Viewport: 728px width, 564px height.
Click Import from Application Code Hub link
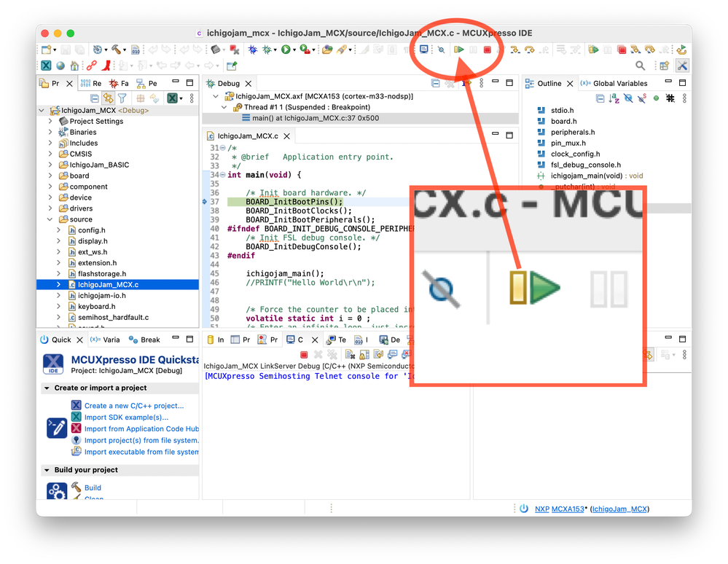pos(141,429)
